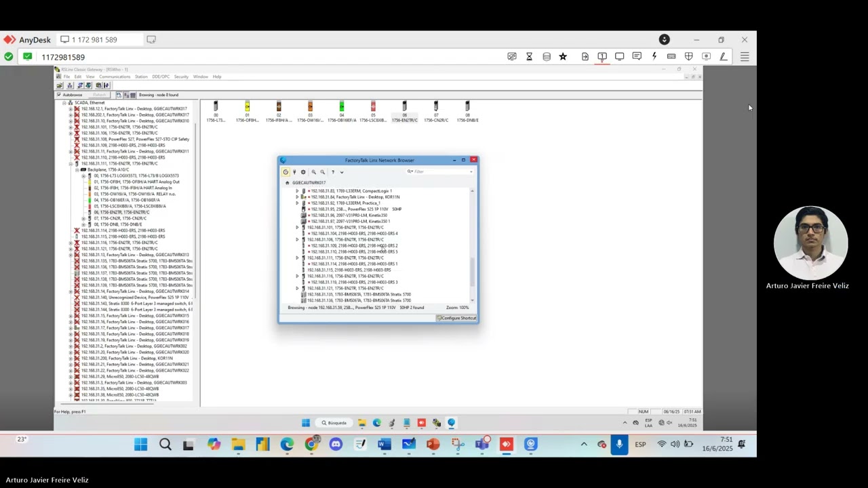
Task: Select the AnyDesk whiteboard pen icon
Action: click(x=724, y=57)
